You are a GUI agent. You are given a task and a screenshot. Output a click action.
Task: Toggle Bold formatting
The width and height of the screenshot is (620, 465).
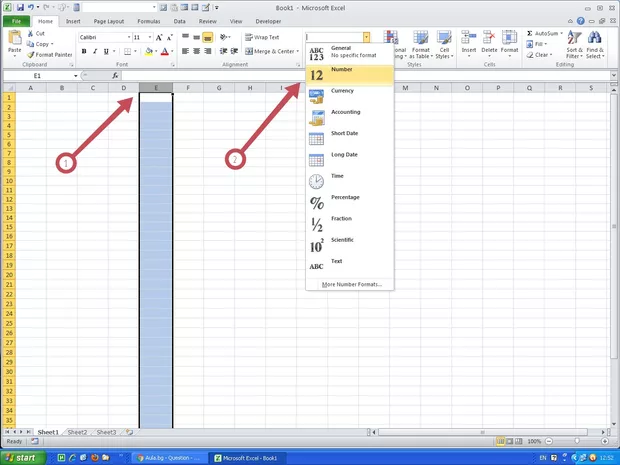84,51
